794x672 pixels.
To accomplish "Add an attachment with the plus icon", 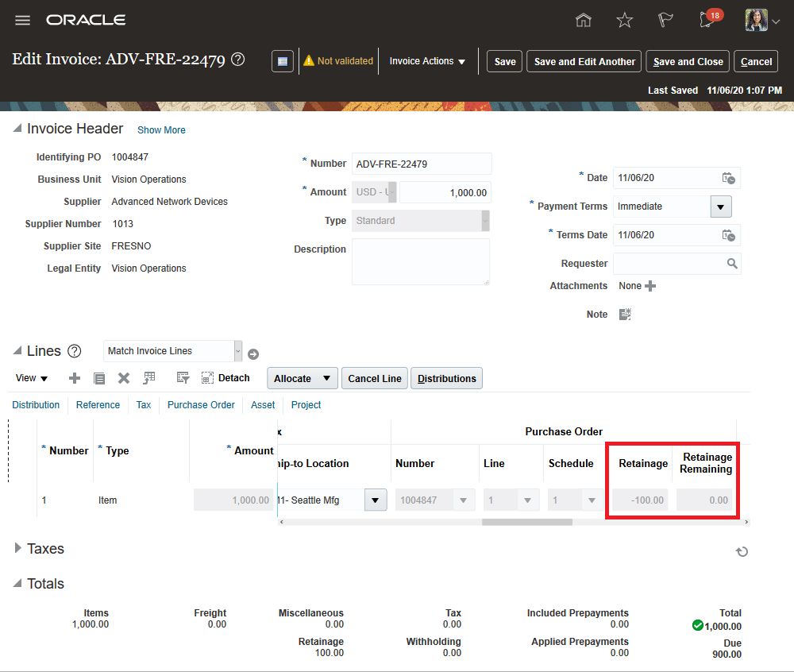I will pyautogui.click(x=650, y=286).
